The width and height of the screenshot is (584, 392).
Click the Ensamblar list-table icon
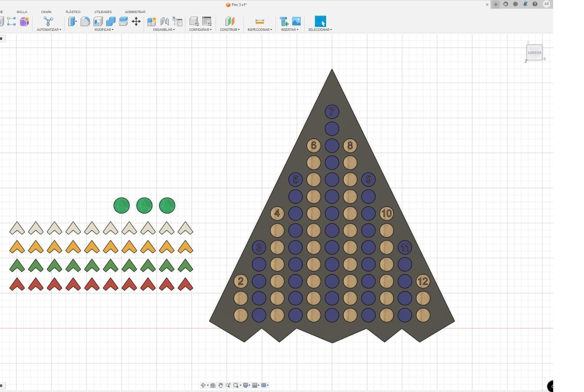pos(178,21)
